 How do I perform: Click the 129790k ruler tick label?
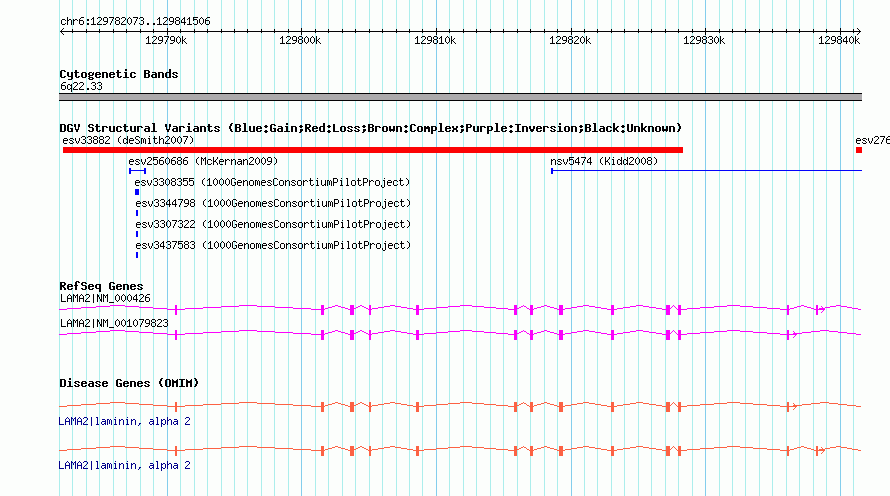[166, 40]
